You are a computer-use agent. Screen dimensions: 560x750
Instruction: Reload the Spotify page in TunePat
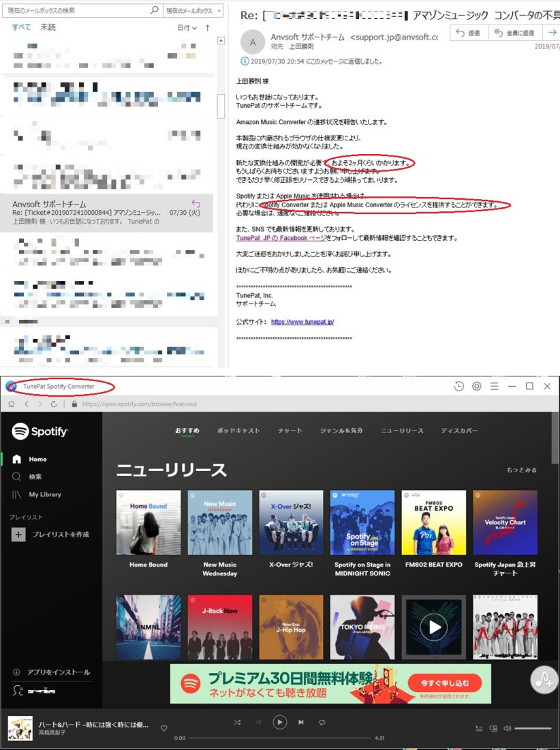click(x=54, y=404)
